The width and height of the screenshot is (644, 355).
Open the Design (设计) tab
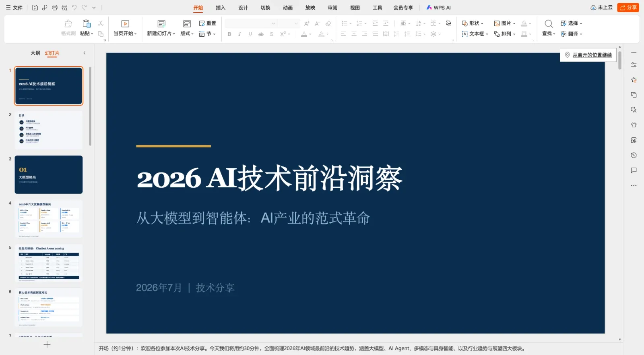tap(243, 8)
